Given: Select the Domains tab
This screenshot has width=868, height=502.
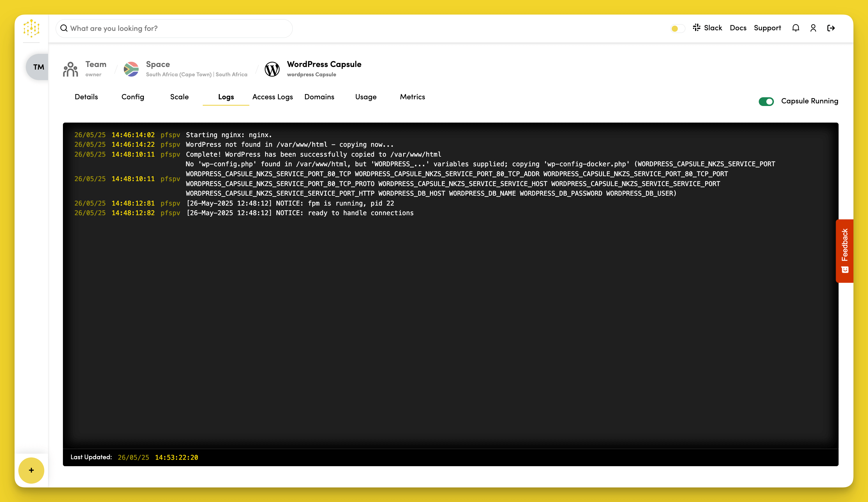Looking at the screenshot, I should coord(319,97).
